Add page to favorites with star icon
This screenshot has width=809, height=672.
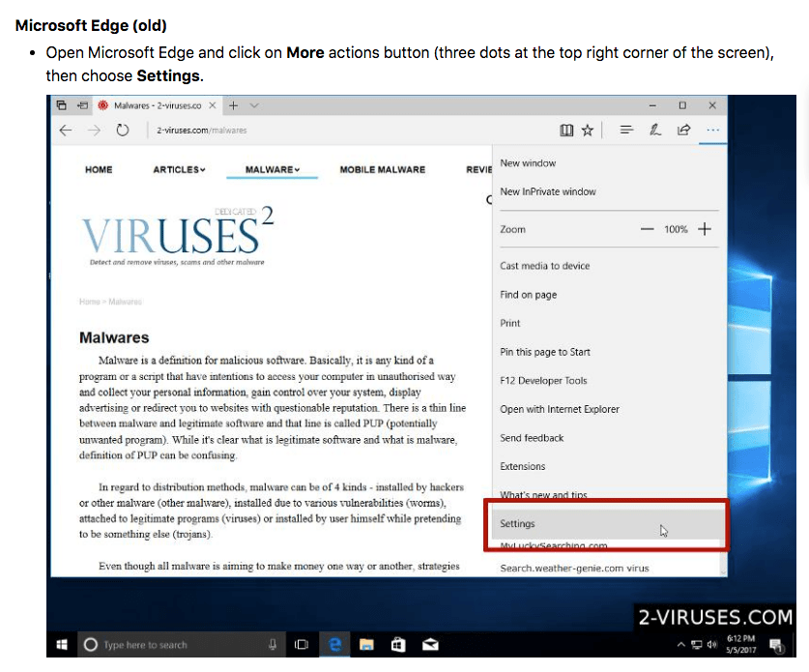point(587,131)
